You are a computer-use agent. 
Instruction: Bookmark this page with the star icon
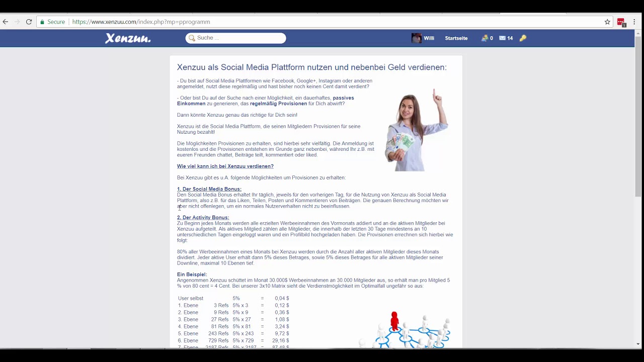click(x=607, y=22)
